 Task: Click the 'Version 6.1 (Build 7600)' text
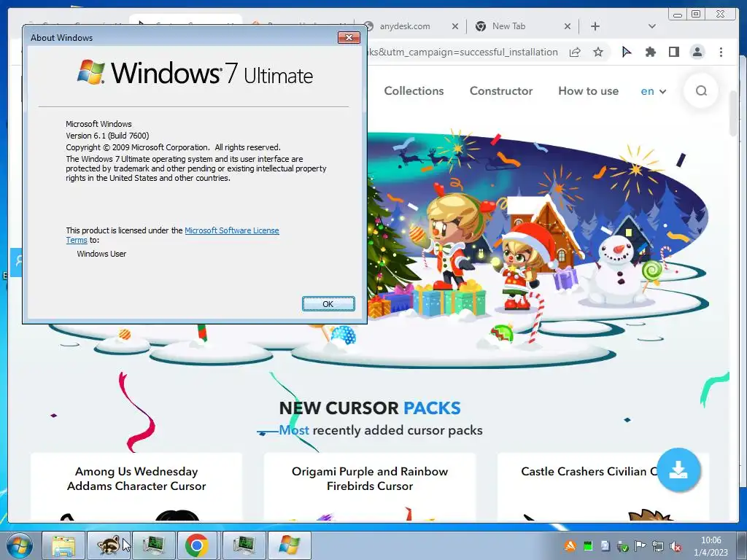pyautogui.click(x=107, y=136)
